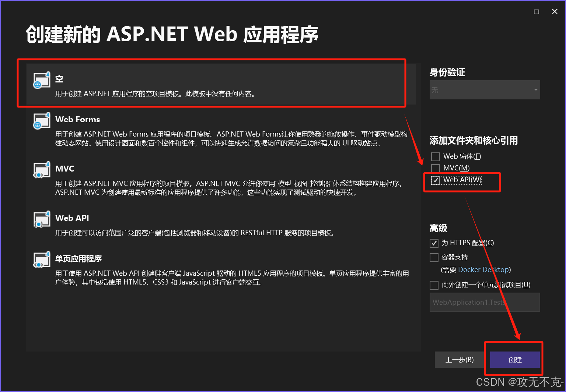Click the MVC template icon
The height and width of the screenshot is (392, 566).
42,170
